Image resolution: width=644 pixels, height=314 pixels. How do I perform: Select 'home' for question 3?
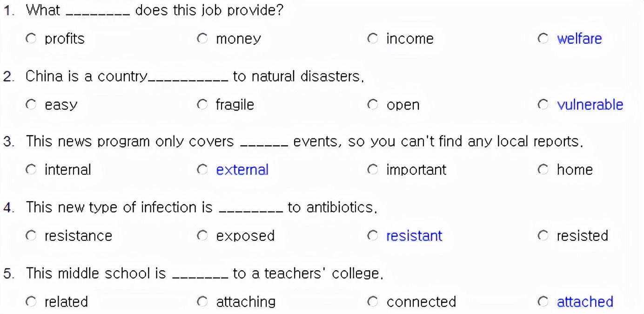click(543, 170)
